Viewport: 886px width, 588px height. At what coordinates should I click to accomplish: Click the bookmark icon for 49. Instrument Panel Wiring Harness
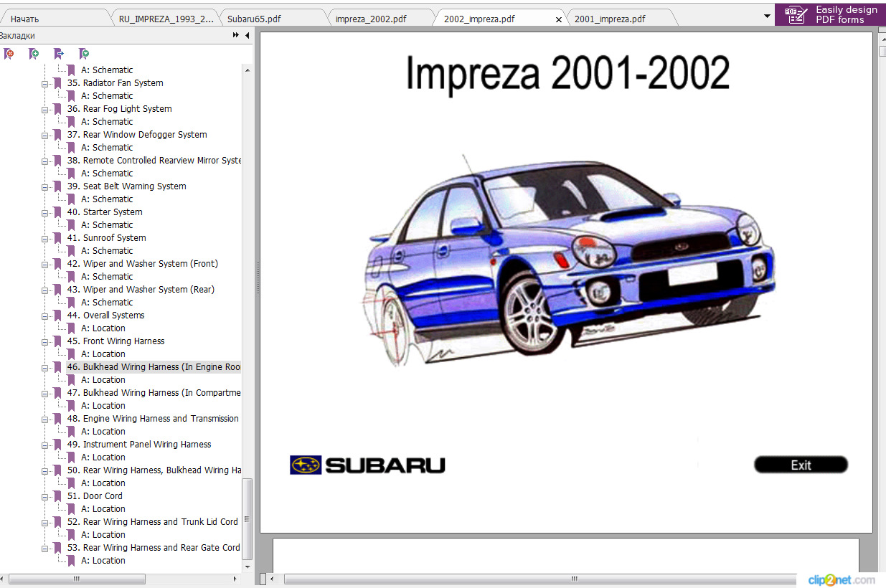tap(57, 445)
